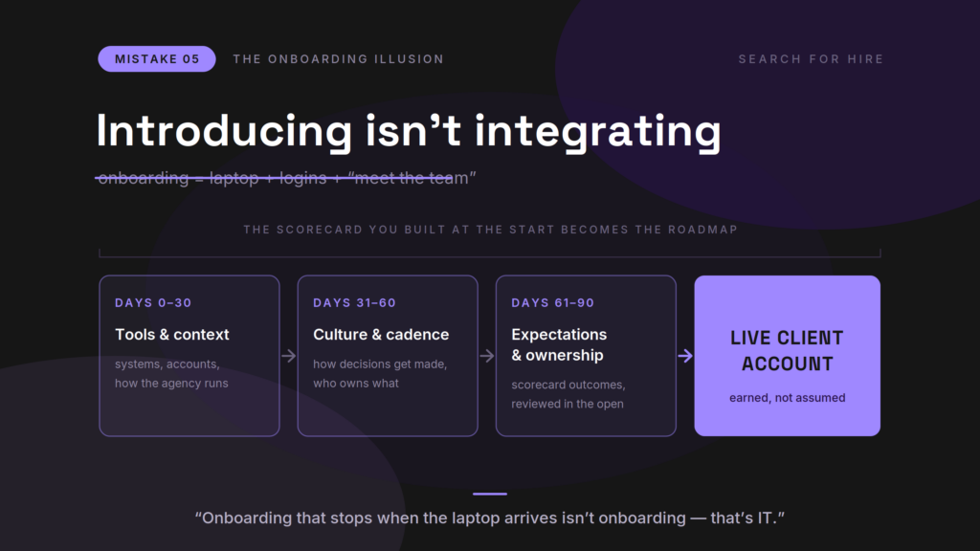Click the purple arrow before Live Client Account

(x=685, y=356)
